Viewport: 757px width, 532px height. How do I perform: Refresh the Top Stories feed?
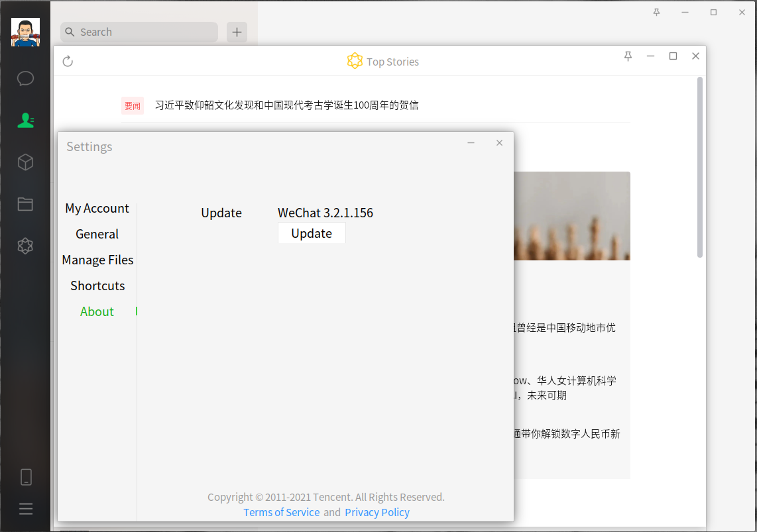point(68,60)
